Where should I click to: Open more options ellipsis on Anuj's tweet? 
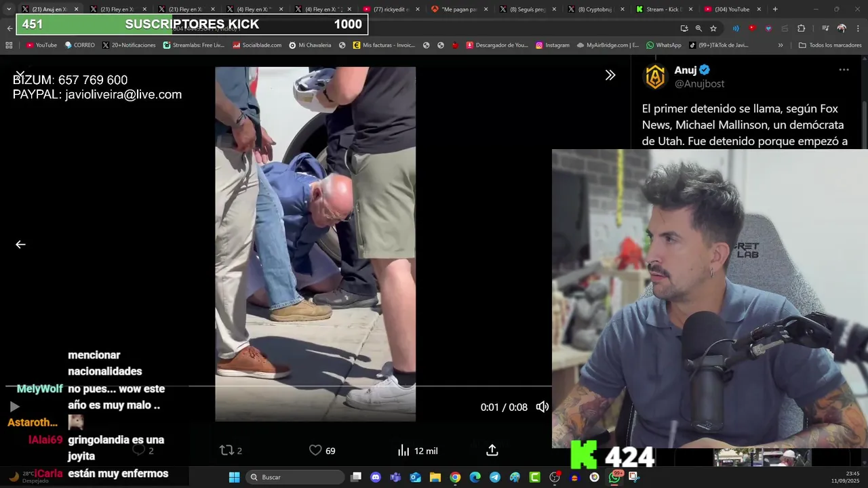(x=844, y=70)
